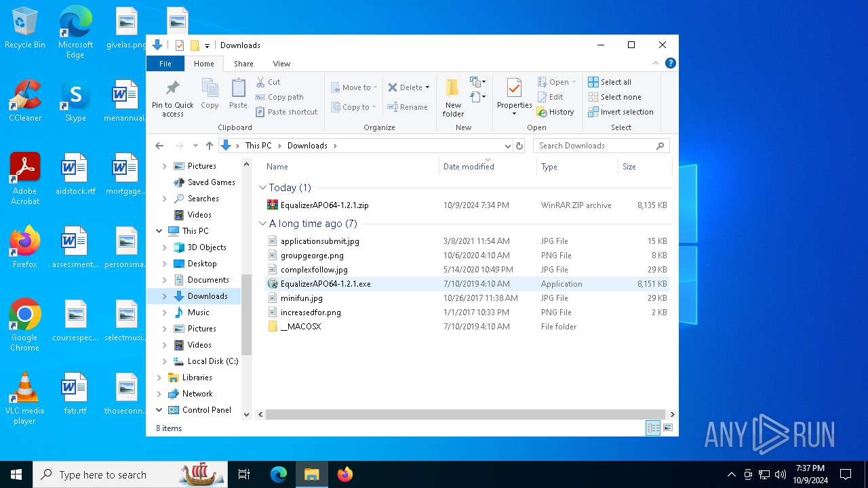Select Downloads in the navigation tree
Viewport: 868px width, 488px height.
click(x=207, y=296)
